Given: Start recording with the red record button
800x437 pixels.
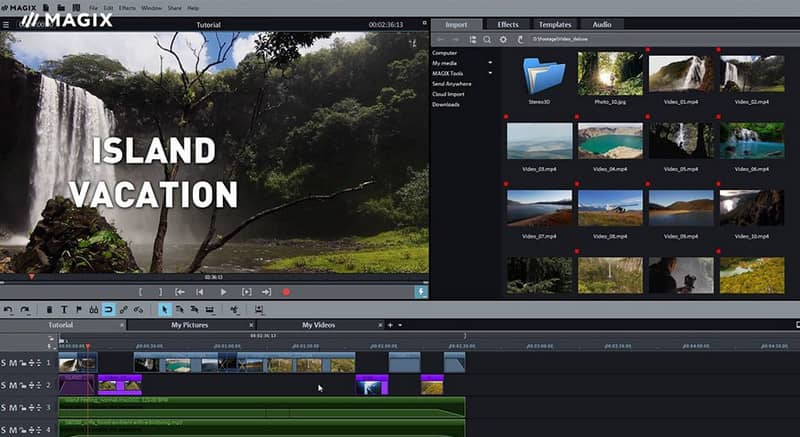Looking at the screenshot, I should click(286, 292).
